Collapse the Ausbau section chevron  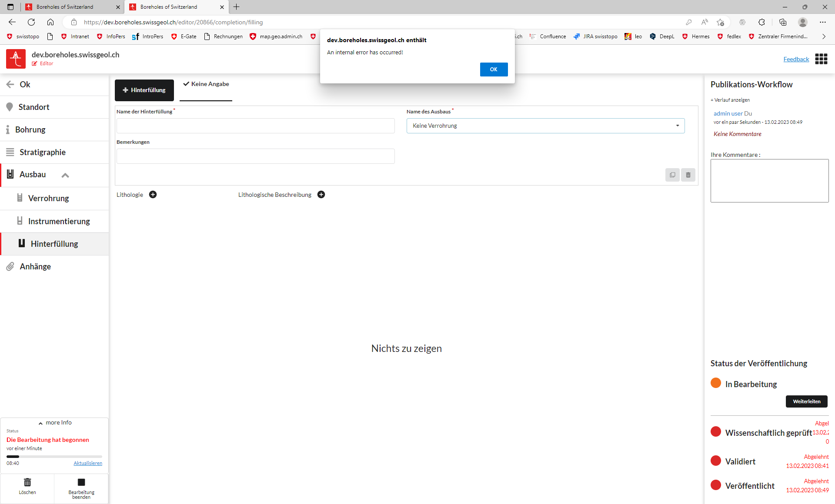(x=65, y=176)
